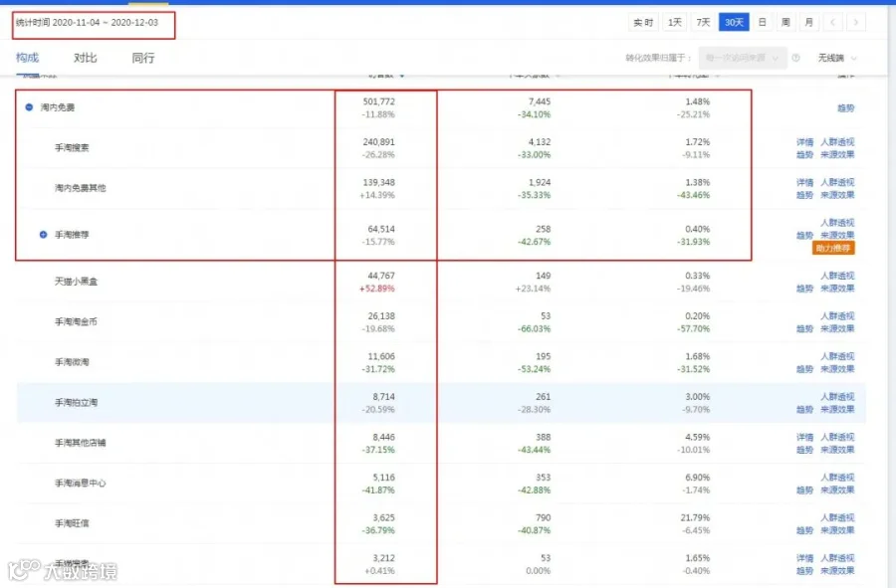The image size is (896, 588).
Task: Open the 转化效果归属于 dropdown
Action: 743,58
